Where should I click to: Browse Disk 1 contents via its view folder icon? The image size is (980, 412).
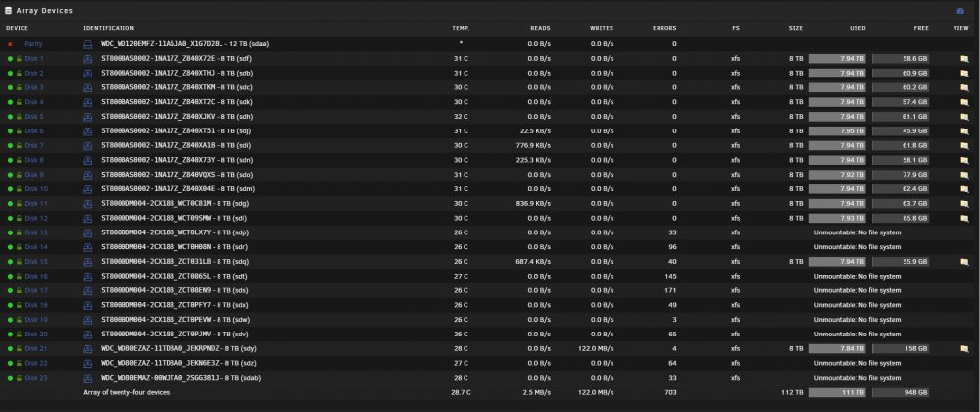pos(964,59)
